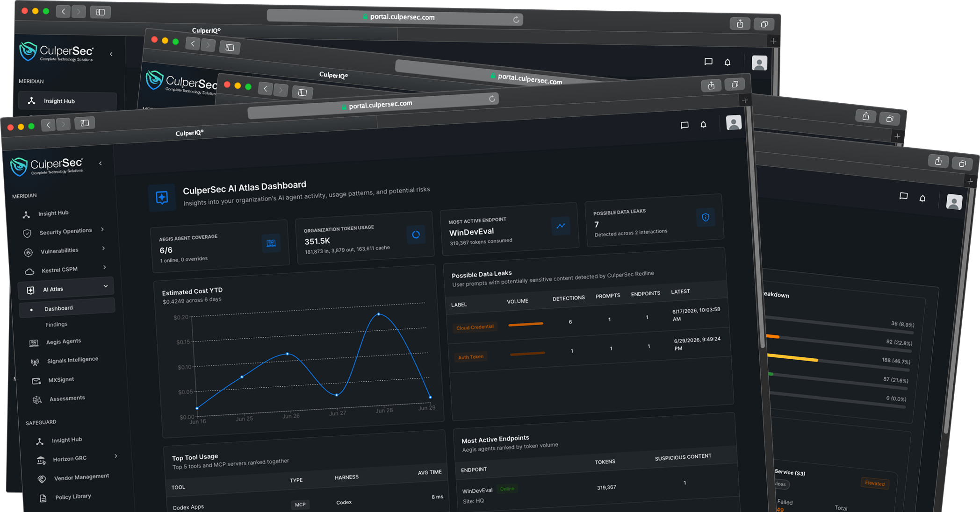Screen dimensions: 980x512
Task: Click user avatar in rightmost window
Action: [954, 202]
